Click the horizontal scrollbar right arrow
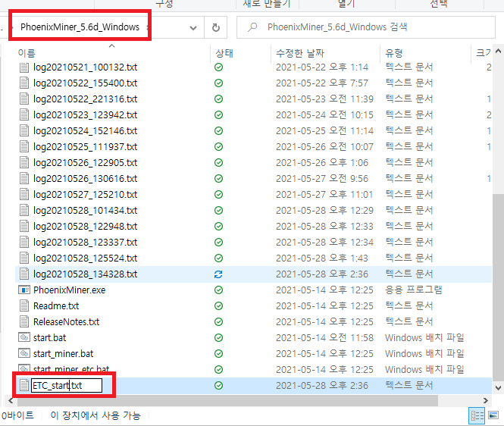The height and width of the screenshot is (426, 504). 485,400
